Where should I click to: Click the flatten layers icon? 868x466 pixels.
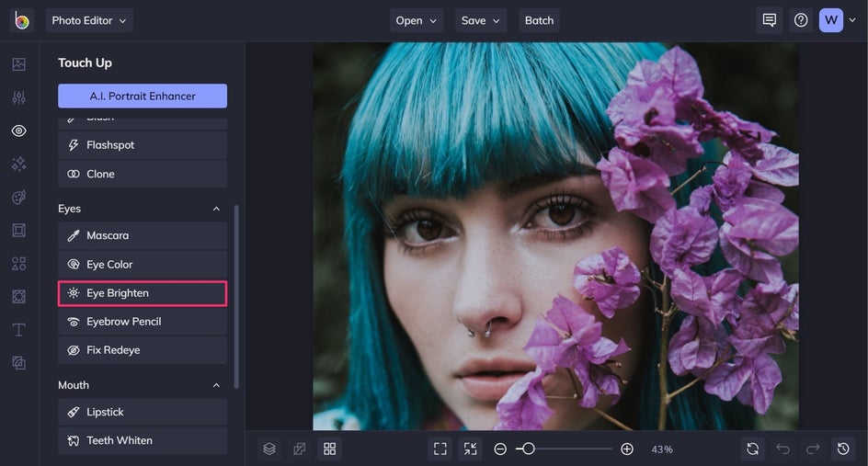300,449
